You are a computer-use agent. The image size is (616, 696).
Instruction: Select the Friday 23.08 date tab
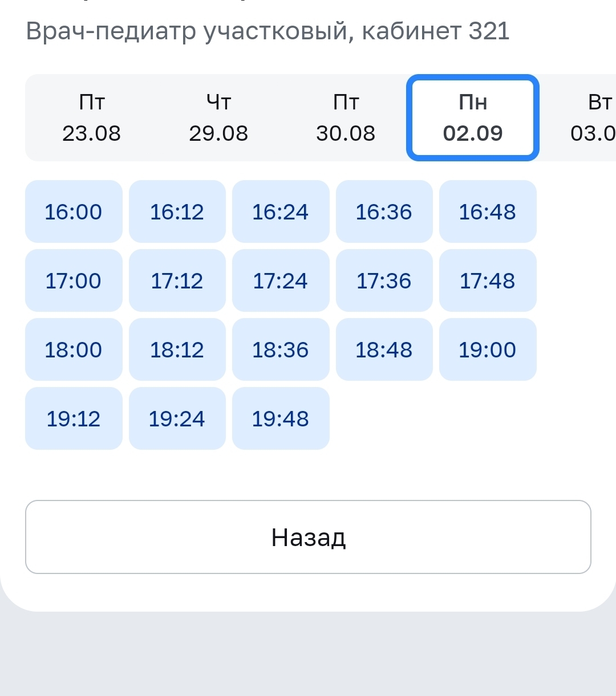[91, 118]
